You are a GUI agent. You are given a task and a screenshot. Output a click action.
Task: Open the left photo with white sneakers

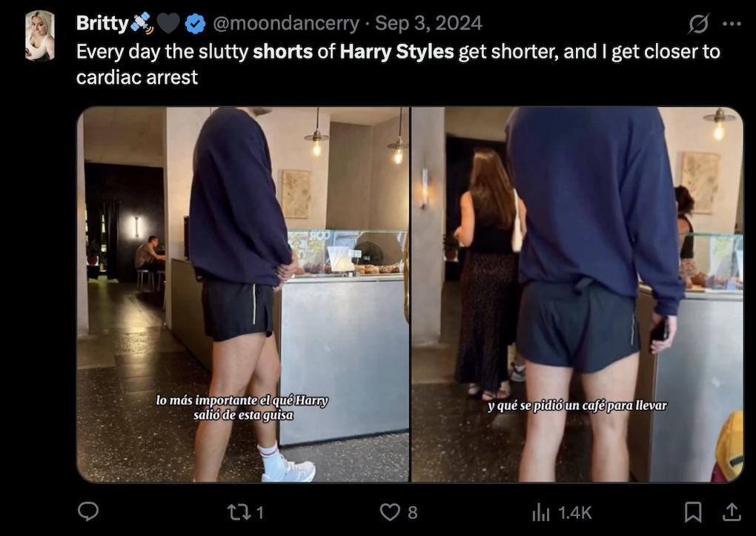point(243,294)
